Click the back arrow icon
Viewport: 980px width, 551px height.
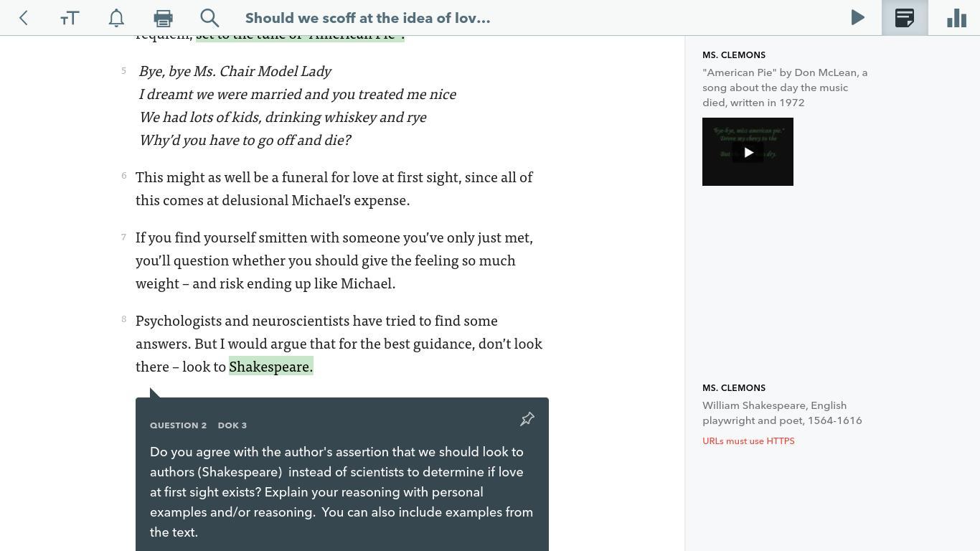pyautogui.click(x=24, y=18)
